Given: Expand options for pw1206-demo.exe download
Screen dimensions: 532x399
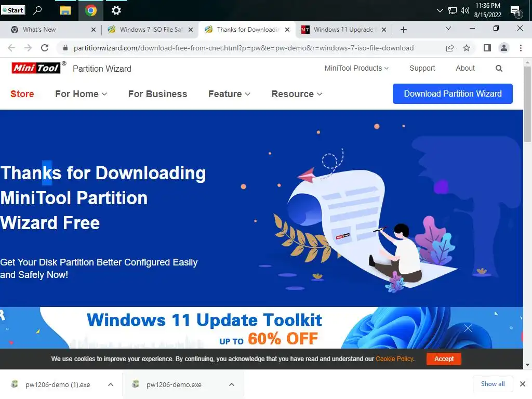Looking at the screenshot, I should 232,384.
